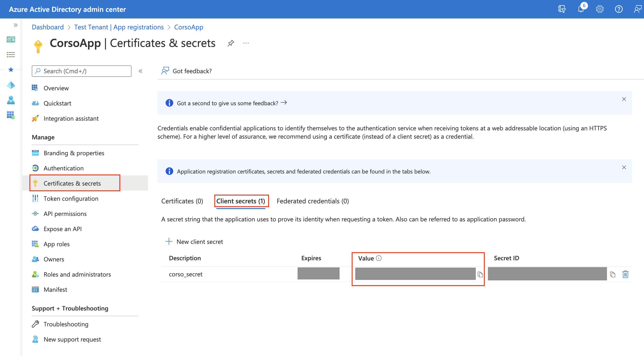
Task: Open the Dashboard chart icon in left rail
Action: coord(11,39)
